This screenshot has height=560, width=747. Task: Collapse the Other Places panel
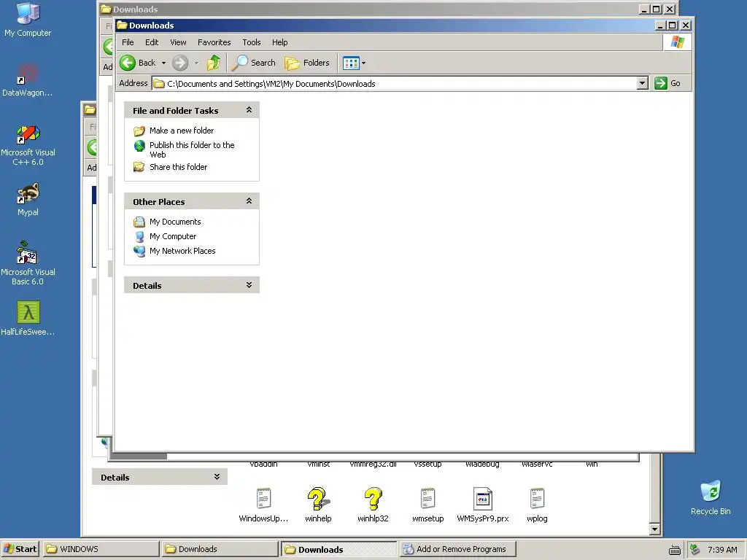click(x=249, y=201)
